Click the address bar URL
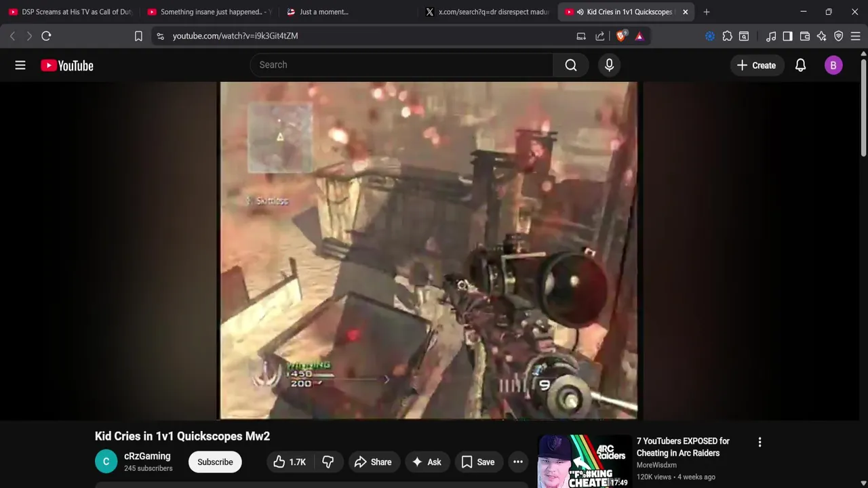868x488 pixels. 235,36
